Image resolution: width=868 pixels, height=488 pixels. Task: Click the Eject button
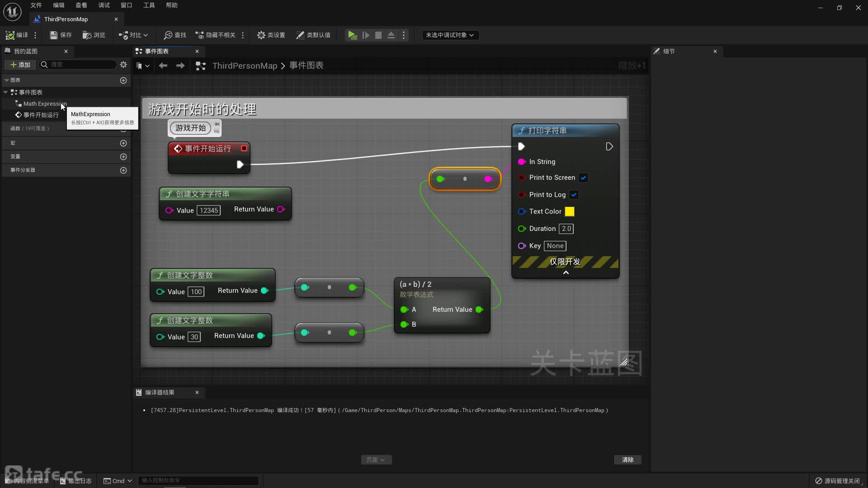(391, 35)
